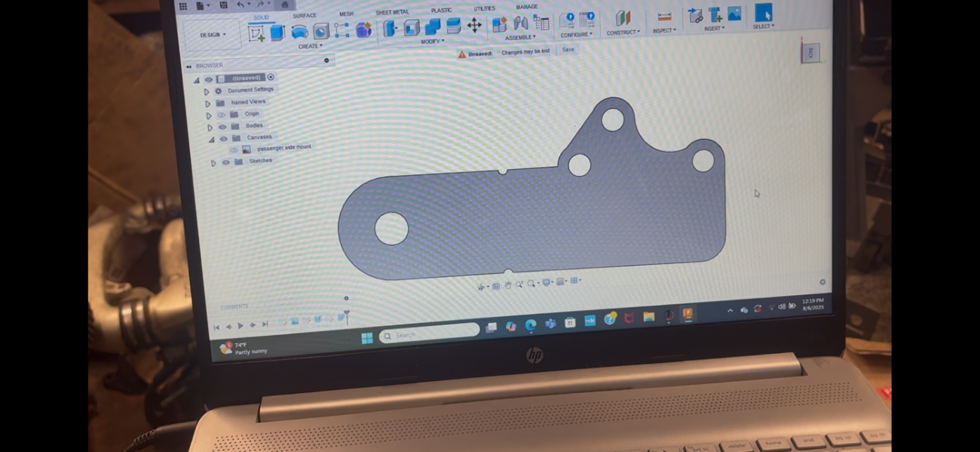Select the Measure tool under Inspect

(x=664, y=17)
